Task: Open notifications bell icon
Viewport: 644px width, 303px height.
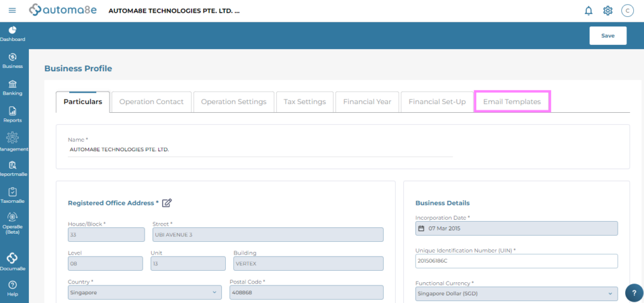Action: point(589,11)
